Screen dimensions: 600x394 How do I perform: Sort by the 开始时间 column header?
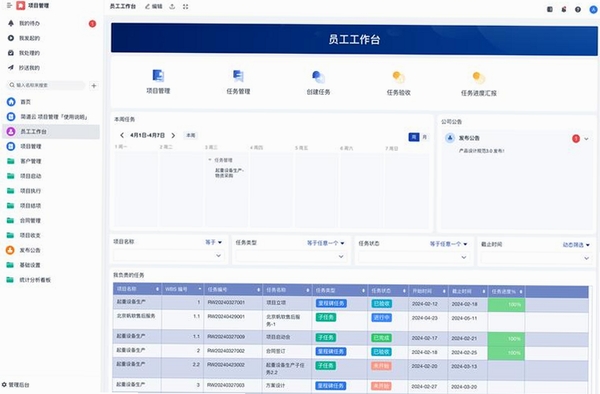[428, 291]
